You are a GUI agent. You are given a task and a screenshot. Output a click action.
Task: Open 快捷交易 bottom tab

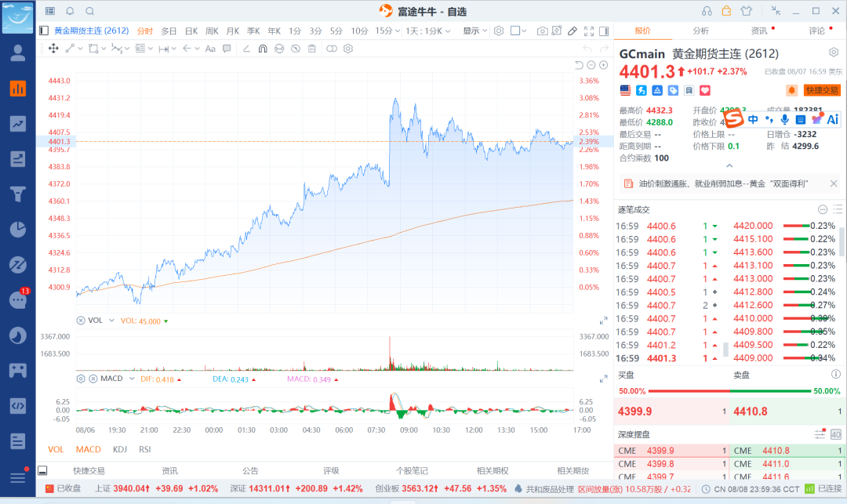pyautogui.click(x=89, y=470)
